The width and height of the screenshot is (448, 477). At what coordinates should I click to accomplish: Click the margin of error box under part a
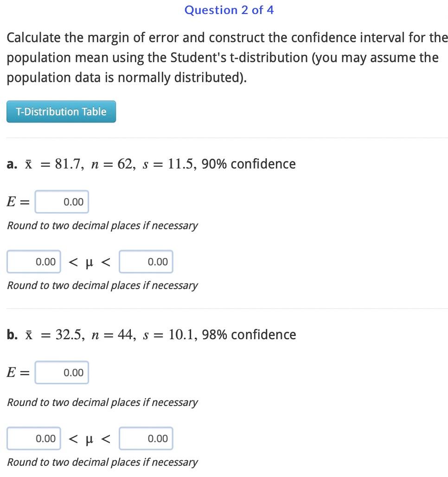(x=62, y=201)
